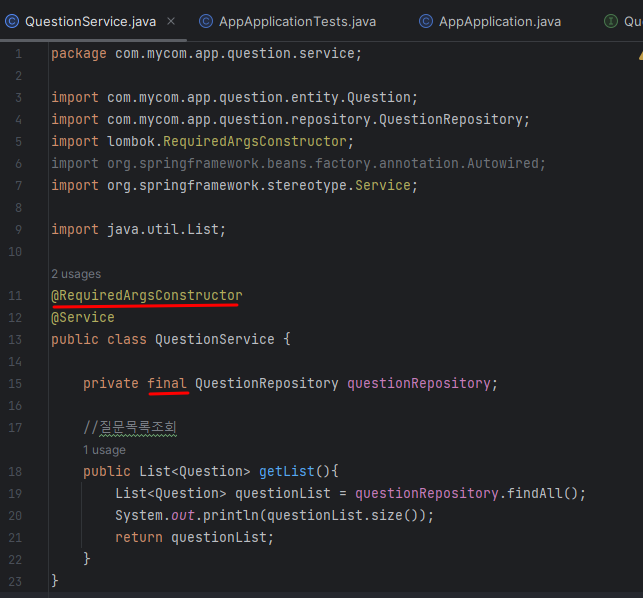Click the questionRepository field name on line 15

(419, 383)
